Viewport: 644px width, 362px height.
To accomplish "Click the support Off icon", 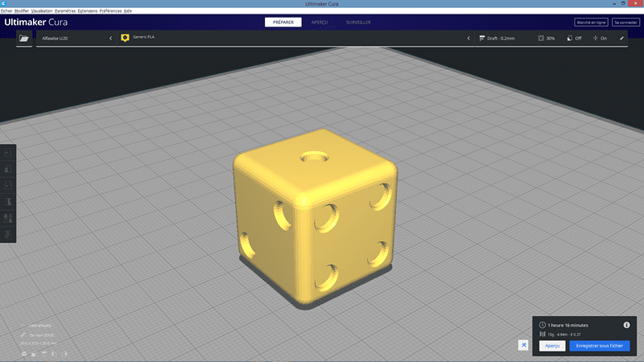I will tap(569, 38).
